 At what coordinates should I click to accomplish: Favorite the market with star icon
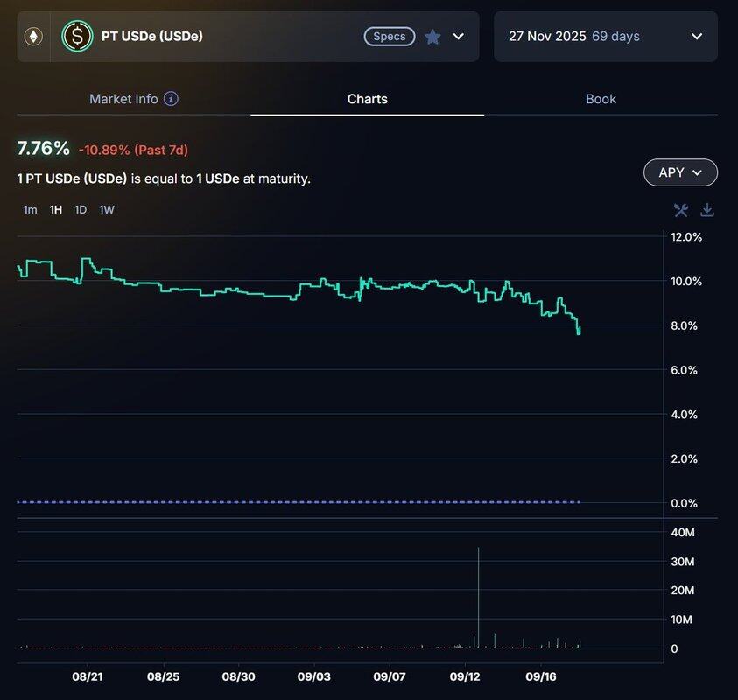click(x=432, y=37)
